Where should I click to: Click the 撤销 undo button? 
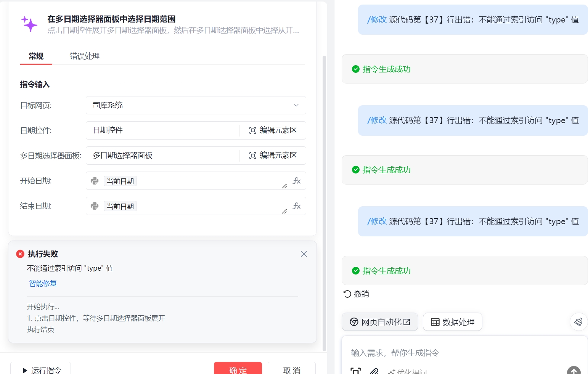coord(356,294)
